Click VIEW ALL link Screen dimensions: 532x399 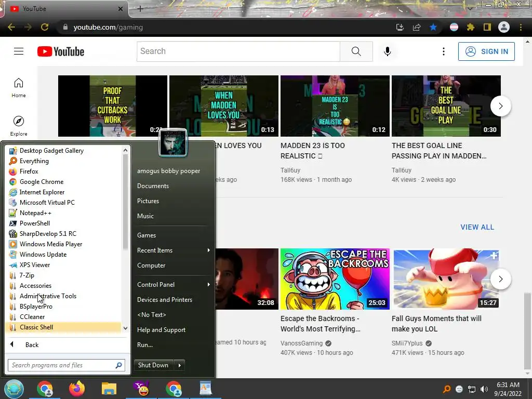click(477, 227)
